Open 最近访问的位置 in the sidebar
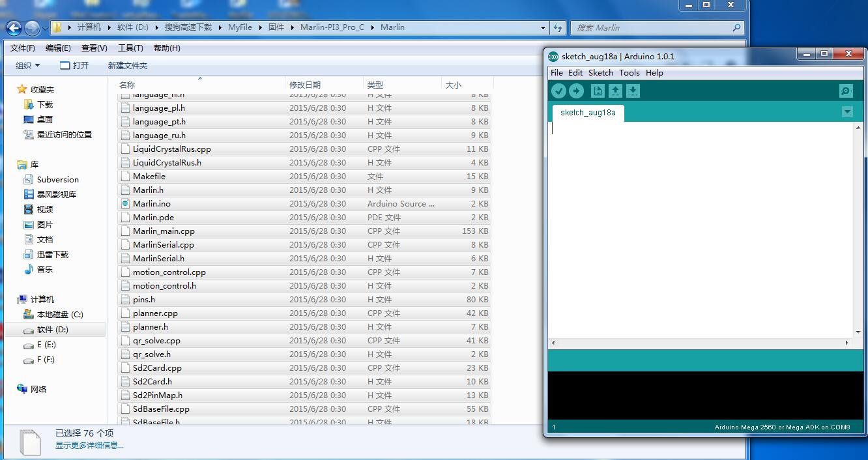 65,135
